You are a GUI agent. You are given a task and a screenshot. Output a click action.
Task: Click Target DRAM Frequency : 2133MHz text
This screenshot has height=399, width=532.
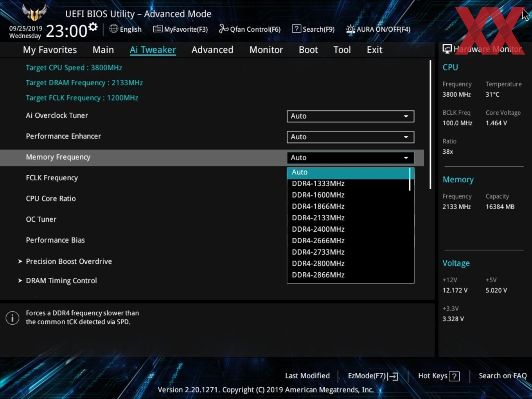[84, 83]
